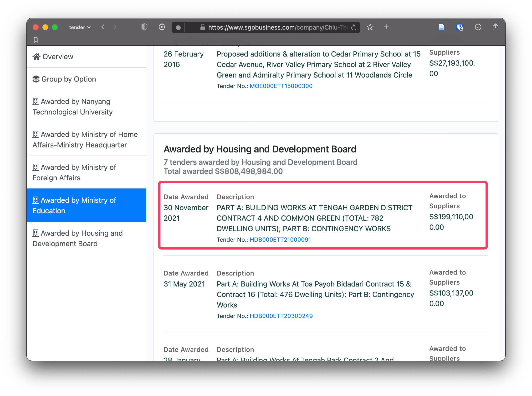Click the Tengah Garden District tender description
The height and width of the screenshot is (396, 532).
[x=315, y=218]
